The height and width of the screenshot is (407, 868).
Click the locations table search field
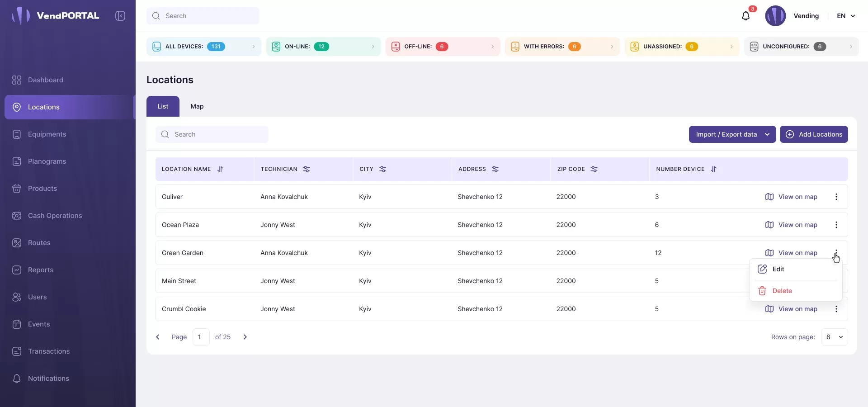coord(212,134)
